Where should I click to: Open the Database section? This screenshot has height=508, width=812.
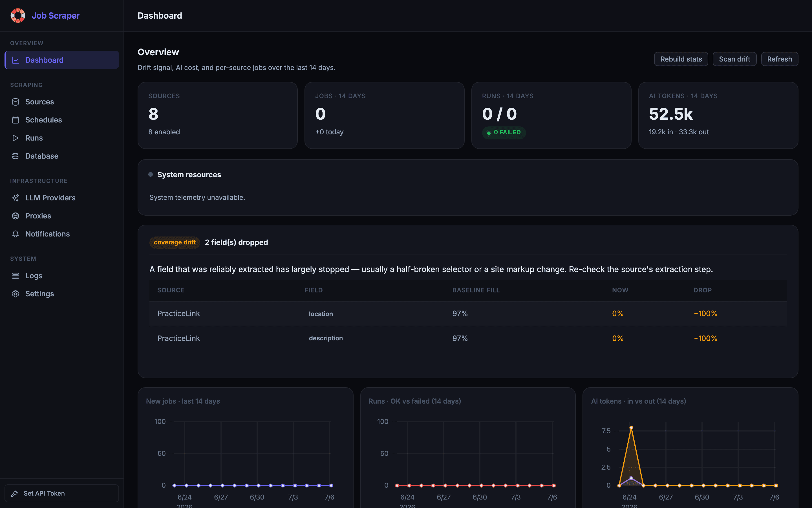click(x=62, y=156)
